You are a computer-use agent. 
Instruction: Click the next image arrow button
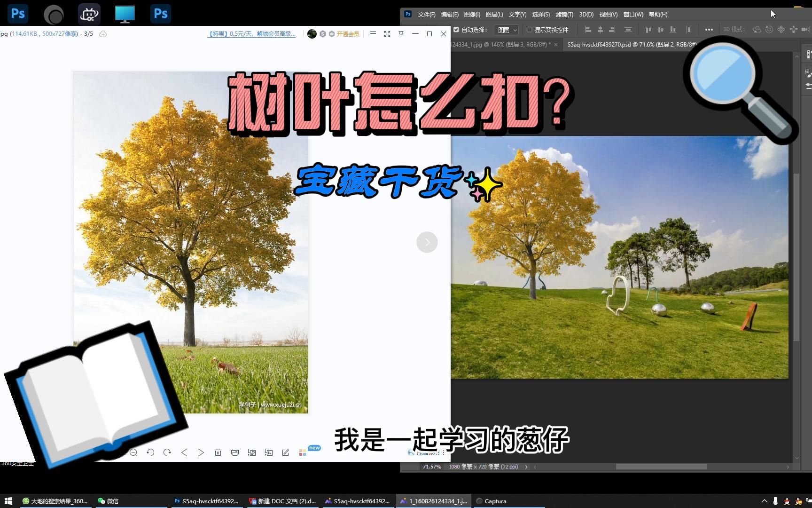click(x=427, y=242)
